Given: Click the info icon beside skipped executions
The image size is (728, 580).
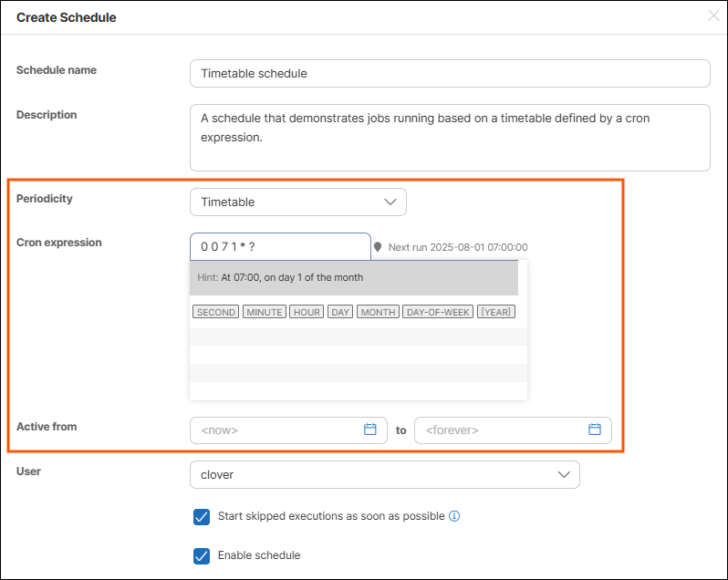Looking at the screenshot, I should (x=454, y=516).
